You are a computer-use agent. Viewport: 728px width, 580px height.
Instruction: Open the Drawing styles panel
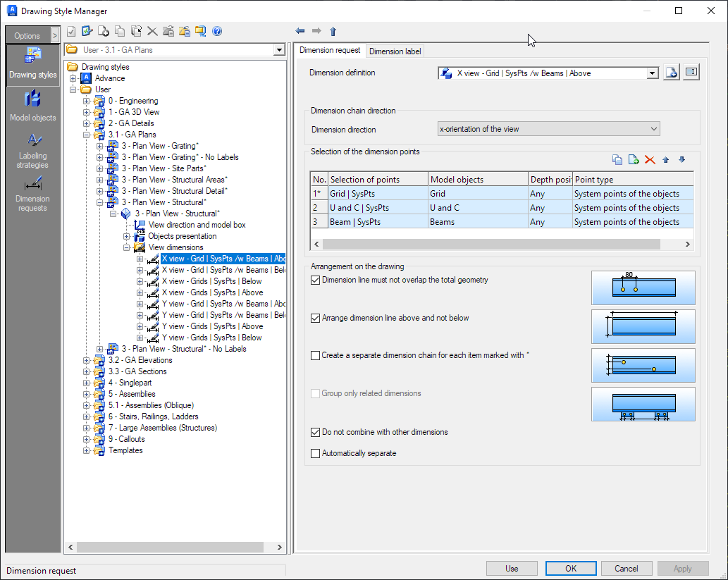(33, 65)
